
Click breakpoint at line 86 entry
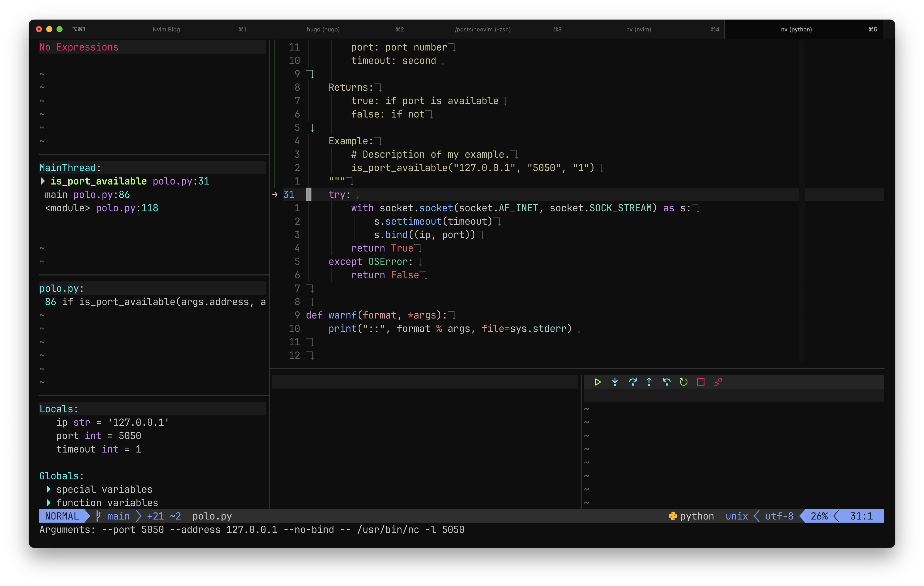tap(155, 302)
